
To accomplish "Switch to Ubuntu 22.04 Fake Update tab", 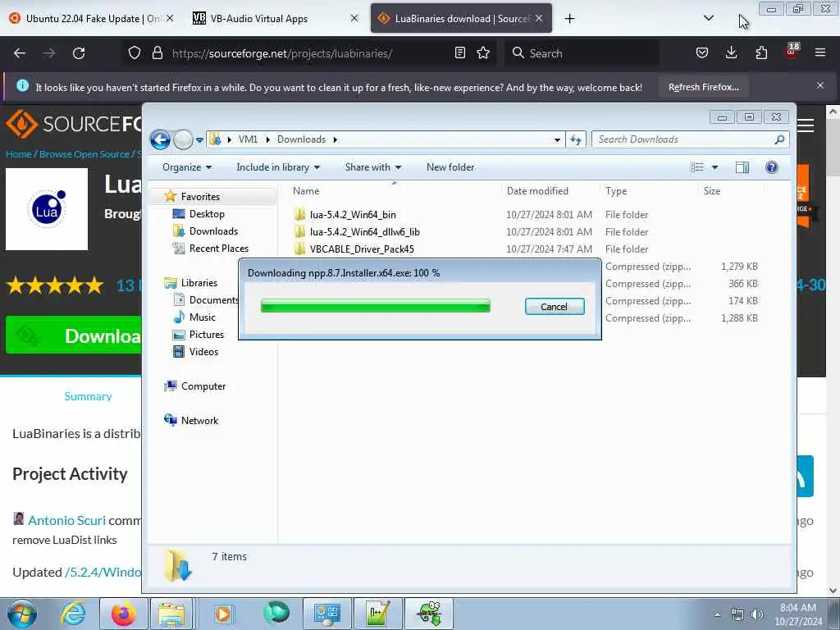I will click(x=90, y=19).
